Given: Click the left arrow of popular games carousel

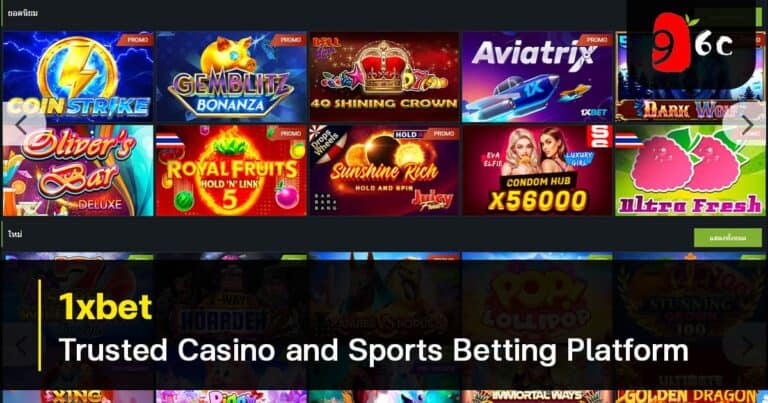Looking at the screenshot, I should (21, 125).
